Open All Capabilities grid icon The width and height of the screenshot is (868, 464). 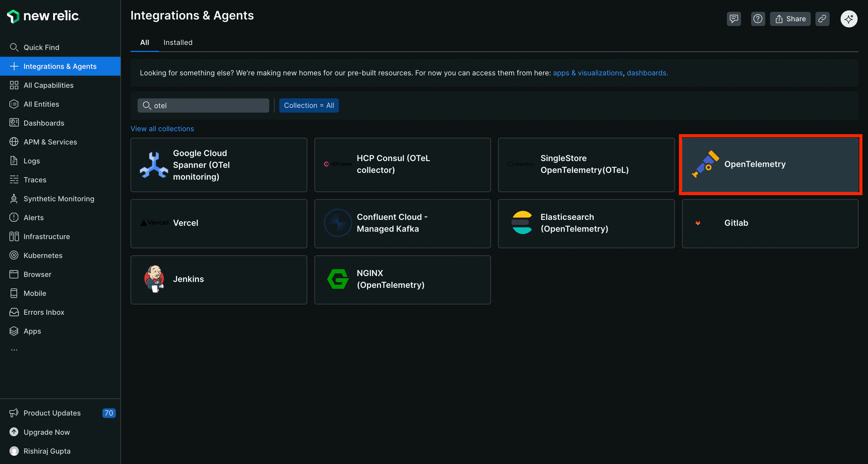[x=14, y=85]
